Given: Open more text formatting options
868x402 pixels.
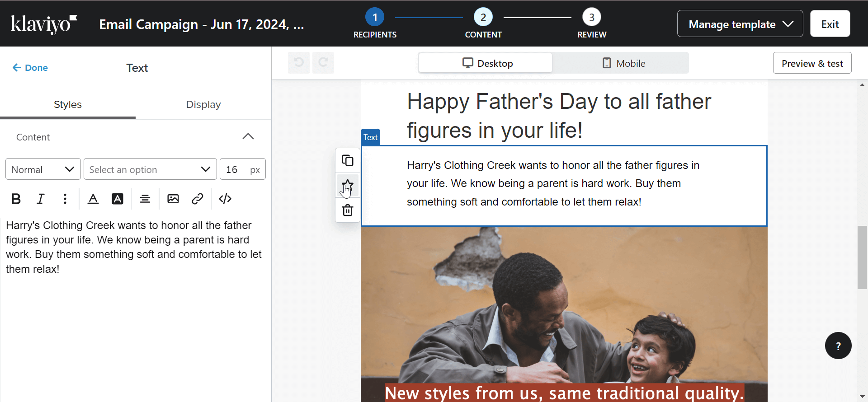Looking at the screenshot, I should (65, 199).
